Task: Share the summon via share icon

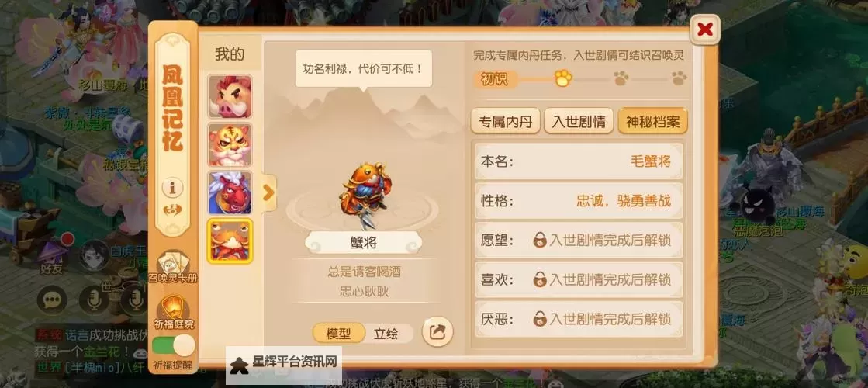Action: click(437, 331)
